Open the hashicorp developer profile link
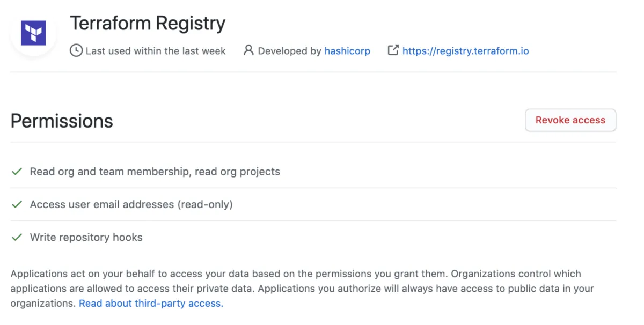Image resolution: width=644 pixels, height=325 pixels. pyautogui.click(x=347, y=51)
